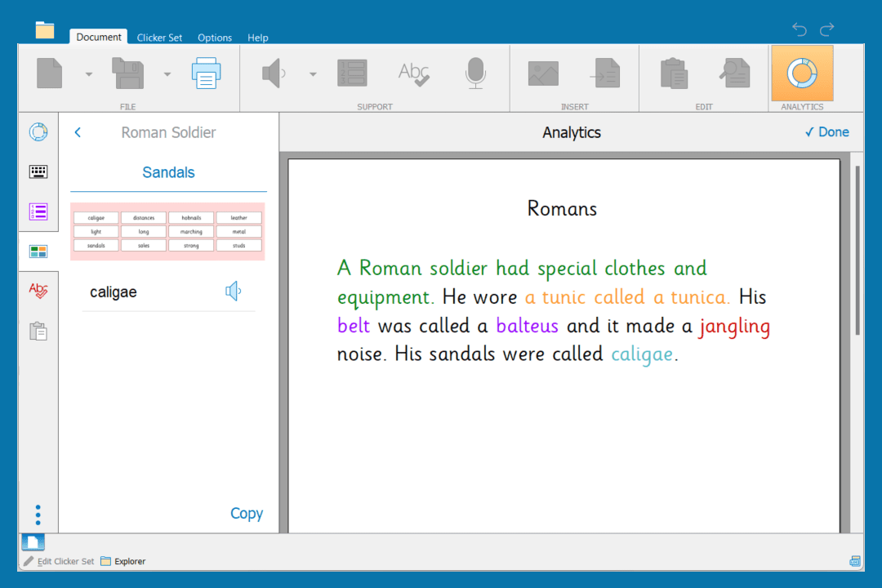Play speech for the word caligae
Screen dimensions: 882x588
(x=233, y=292)
